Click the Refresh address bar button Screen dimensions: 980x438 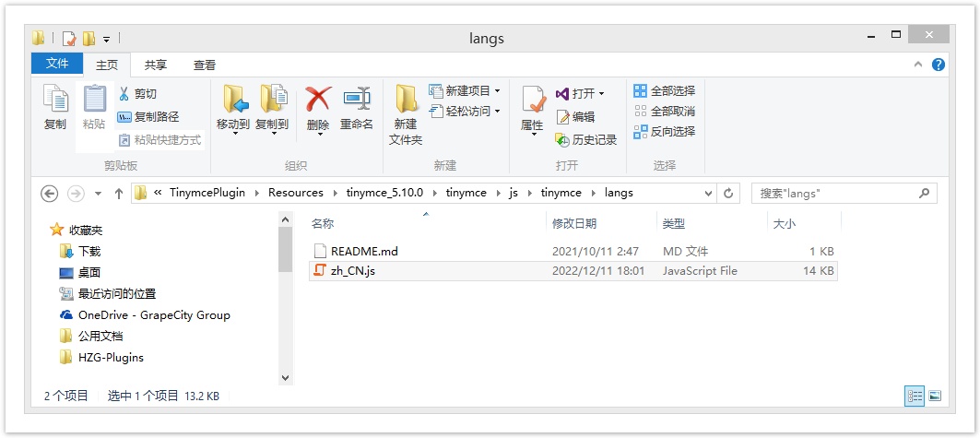pyautogui.click(x=727, y=193)
